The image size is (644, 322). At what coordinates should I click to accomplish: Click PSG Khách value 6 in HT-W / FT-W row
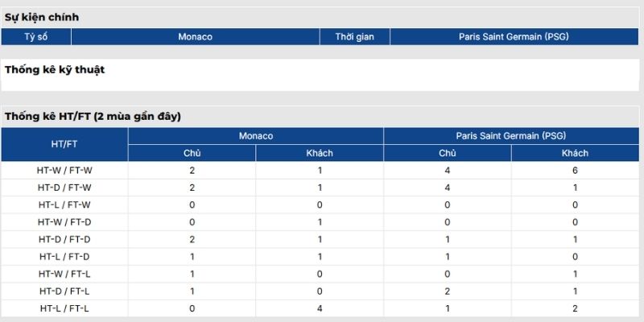[x=575, y=171]
